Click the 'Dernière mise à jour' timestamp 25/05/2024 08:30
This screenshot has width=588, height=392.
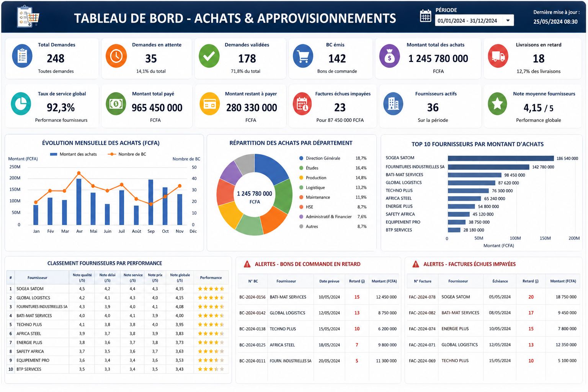pyautogui.click(x=555, y=22)
